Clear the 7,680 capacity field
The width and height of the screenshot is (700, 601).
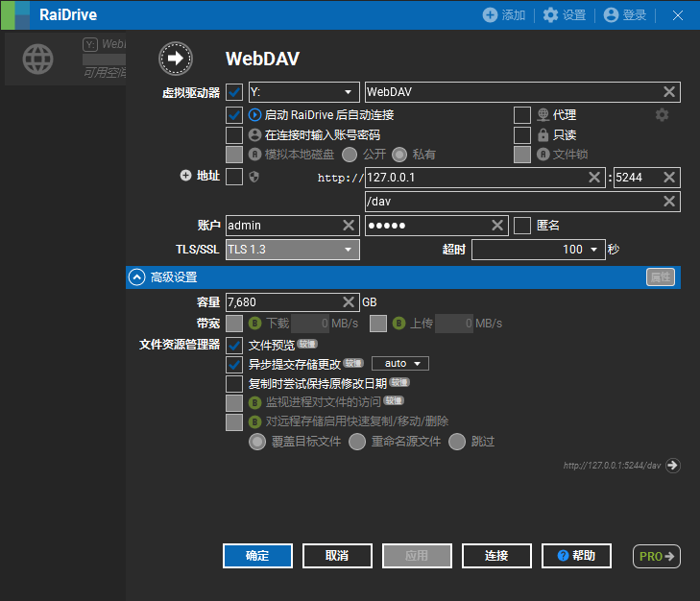coord(349,301)
